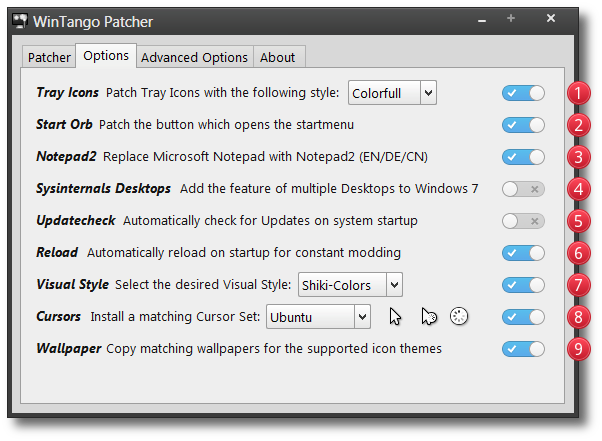Enable the Updatecheck toggle

click(x=523, y=221)
